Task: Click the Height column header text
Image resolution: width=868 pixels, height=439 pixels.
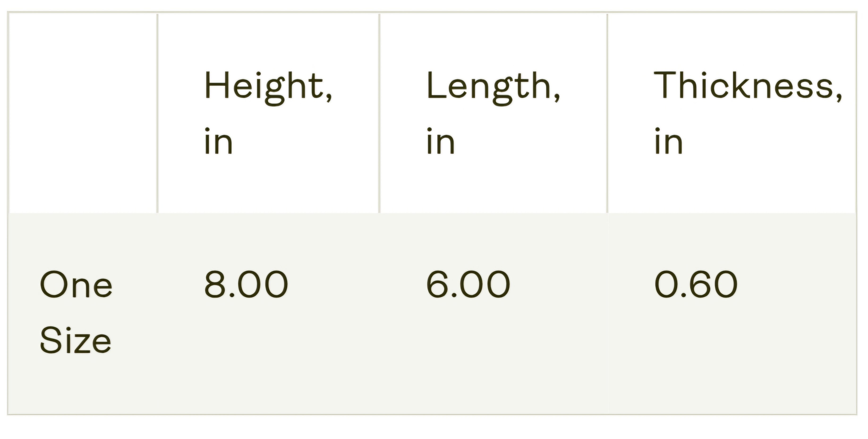Action: pos(268,86)
